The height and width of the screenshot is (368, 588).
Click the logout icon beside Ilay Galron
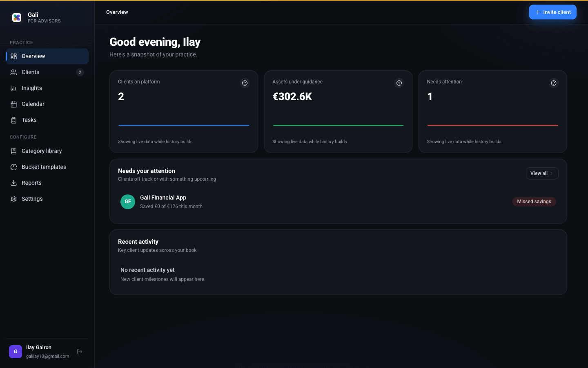(x=80, y=352)
